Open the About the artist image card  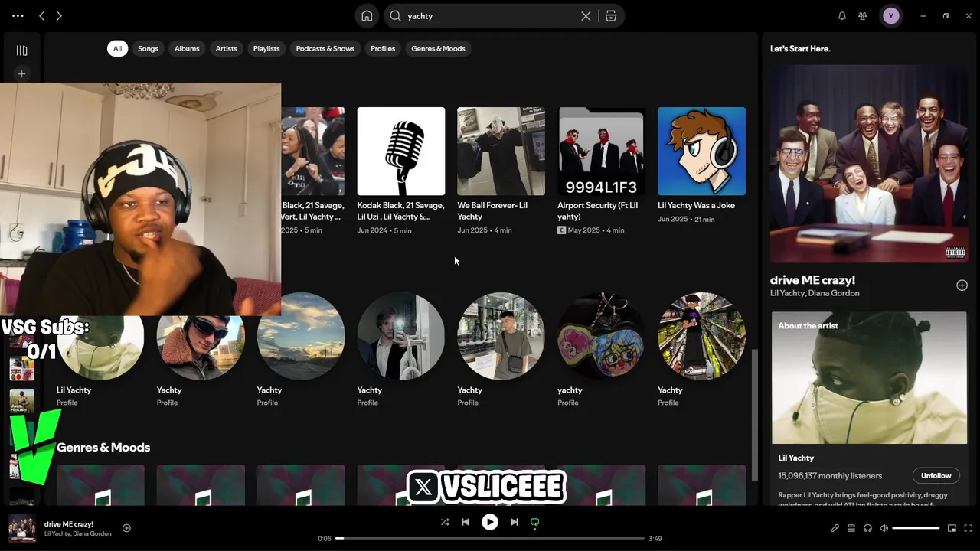click(869, 378)
